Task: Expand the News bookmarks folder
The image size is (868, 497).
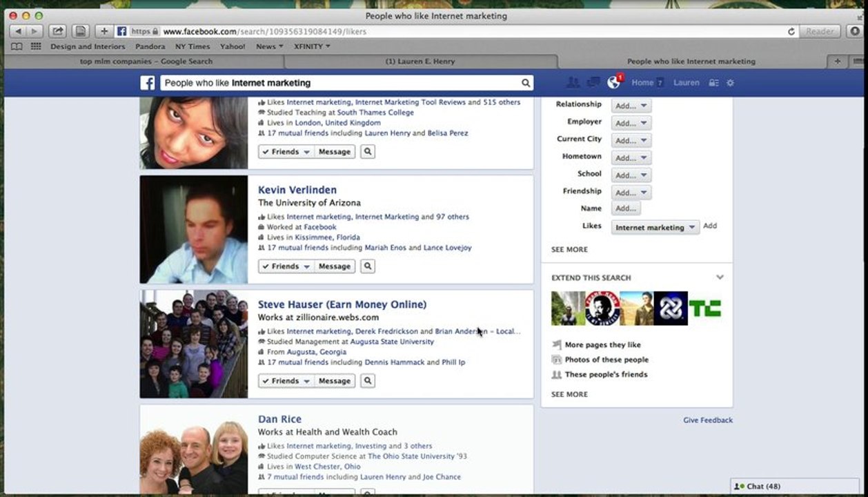Action: (x=270, y=46)
